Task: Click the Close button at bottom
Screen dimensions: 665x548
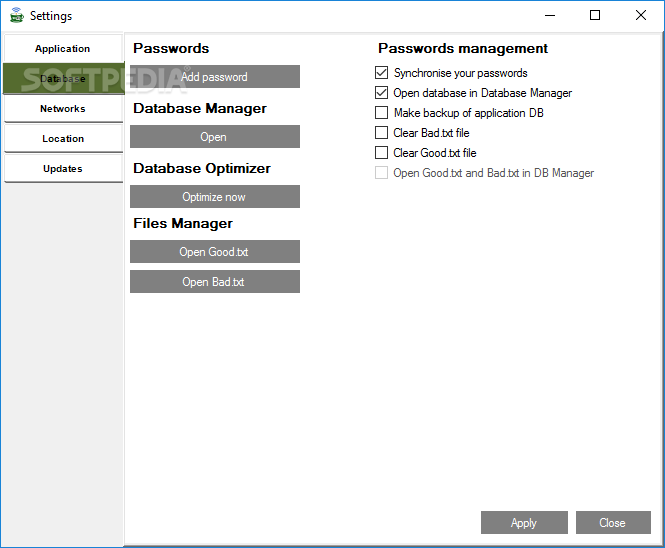Action: (613, 523)
